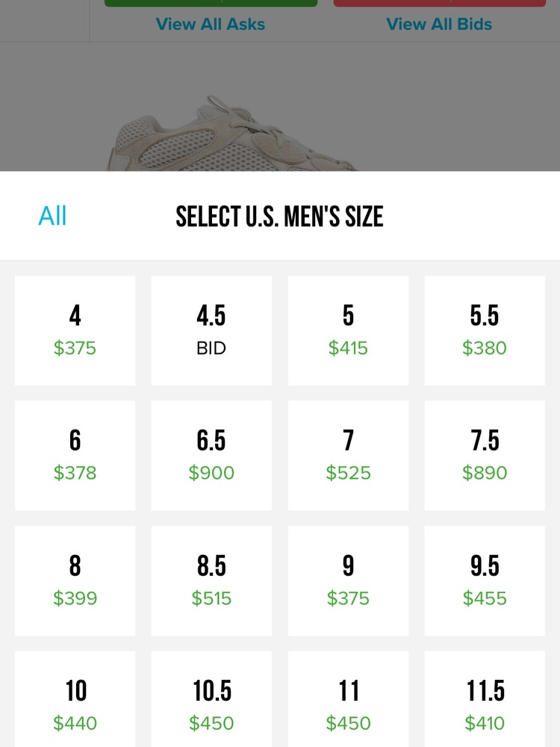Pick size 9.5 at $455
The width and height of the screenshot is (560, 747).
click(x=485, y=580)
